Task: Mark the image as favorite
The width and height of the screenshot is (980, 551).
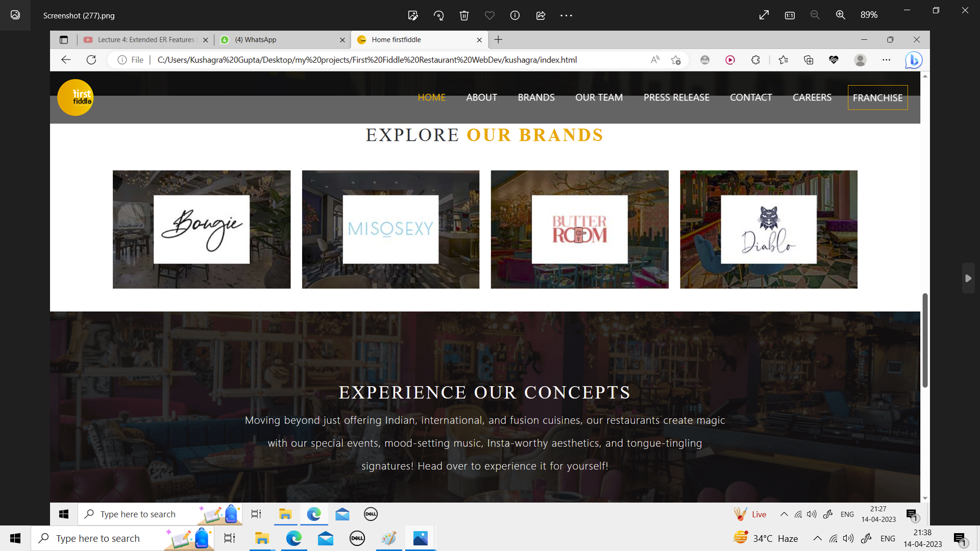Action: 489,15
